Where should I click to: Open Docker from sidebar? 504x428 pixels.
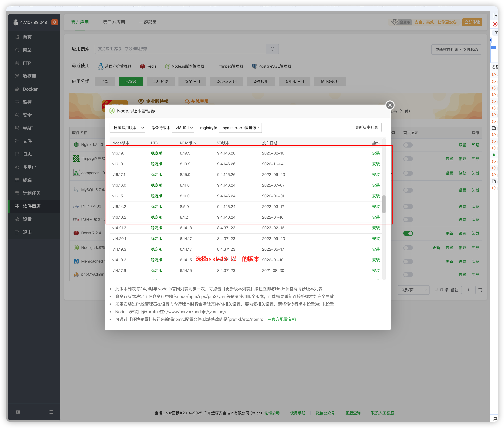(30, 89)
